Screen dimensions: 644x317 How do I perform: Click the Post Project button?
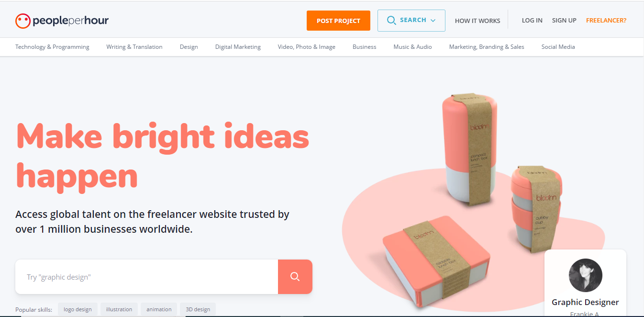point(338,21)
